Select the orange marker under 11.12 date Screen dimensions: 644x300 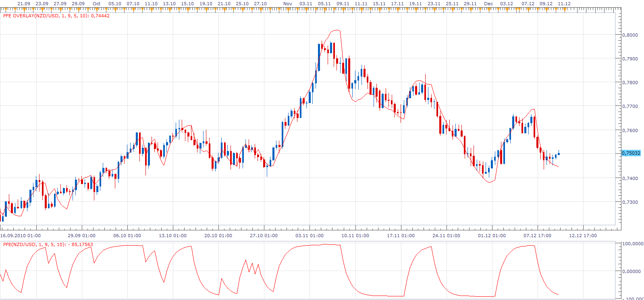click(564, 9)
